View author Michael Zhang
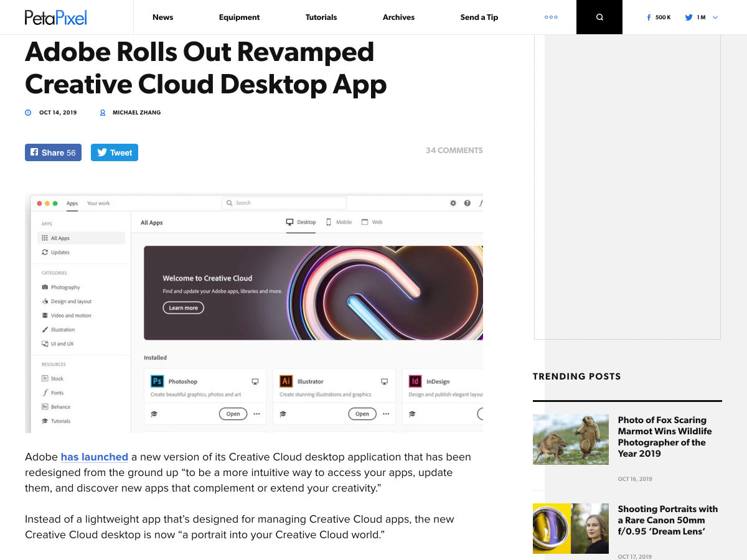This screenshot has height=560, width=747. point(136,113)
